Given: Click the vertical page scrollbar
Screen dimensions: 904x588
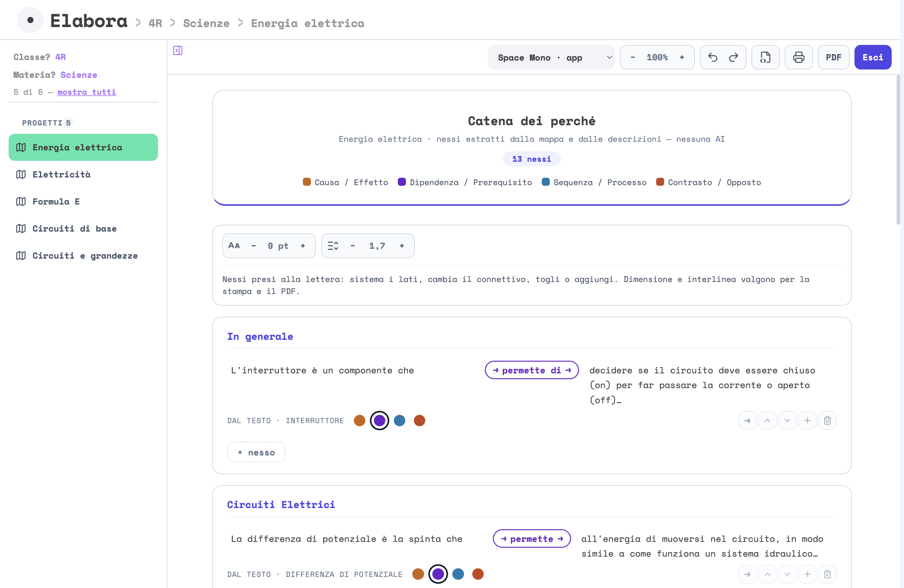Looking at the screenshot, I should pyautogui.click(x=898, y=150).
